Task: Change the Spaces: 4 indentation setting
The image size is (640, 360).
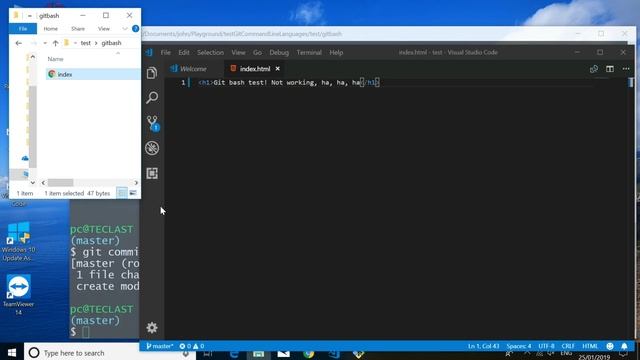Action: pyautogui.click(x=519, y=346)
